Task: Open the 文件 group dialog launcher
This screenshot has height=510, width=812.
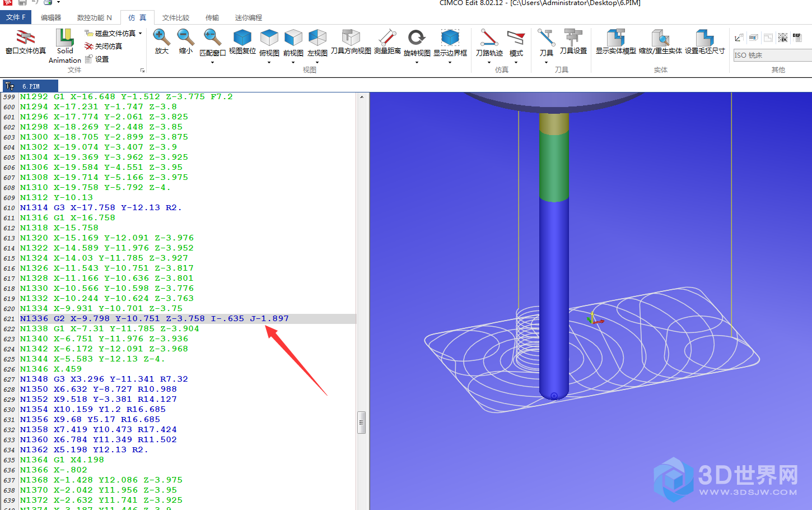Action: [142, 71]
